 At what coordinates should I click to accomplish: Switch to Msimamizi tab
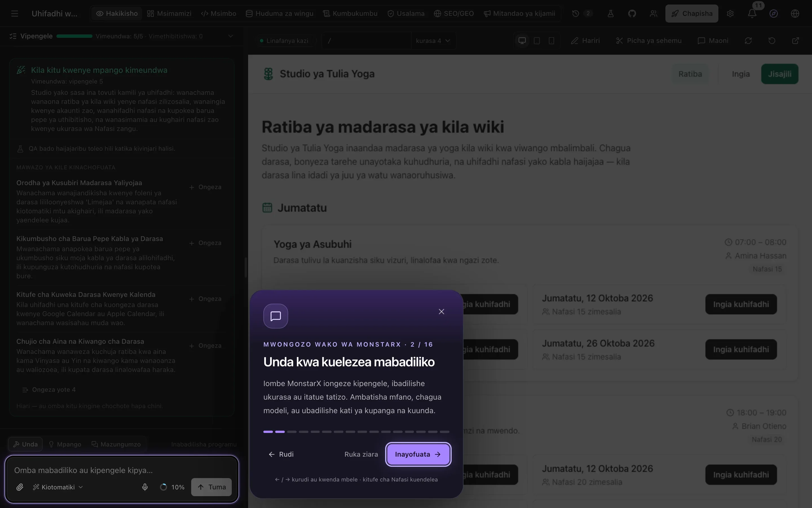coord(169,14)
